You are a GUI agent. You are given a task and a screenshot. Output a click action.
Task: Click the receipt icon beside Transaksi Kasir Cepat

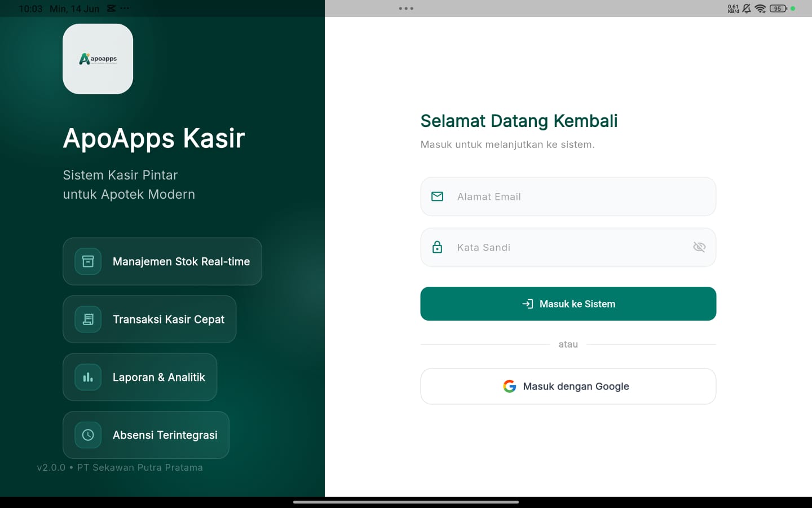pos(88,319)
